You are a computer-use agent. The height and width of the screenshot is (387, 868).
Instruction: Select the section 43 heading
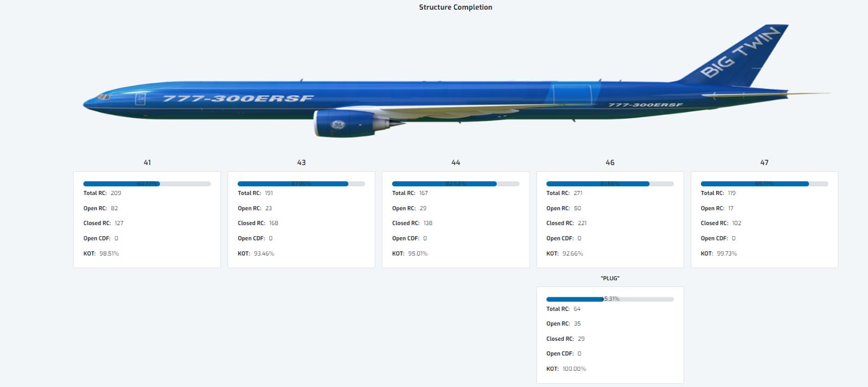point(301,162)
